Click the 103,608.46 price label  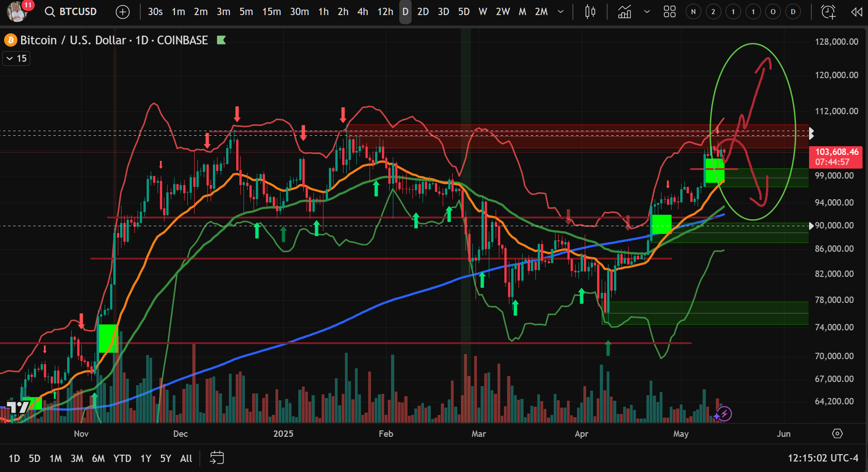click(x=836, y=152)
